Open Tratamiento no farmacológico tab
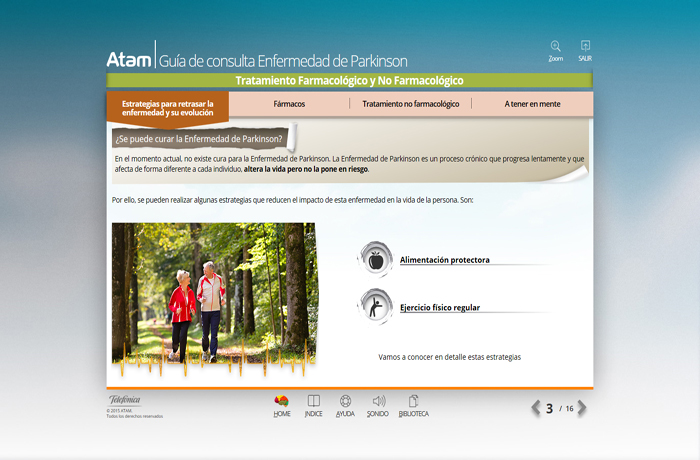The image size is (700, 460). (x=411, y=104)
